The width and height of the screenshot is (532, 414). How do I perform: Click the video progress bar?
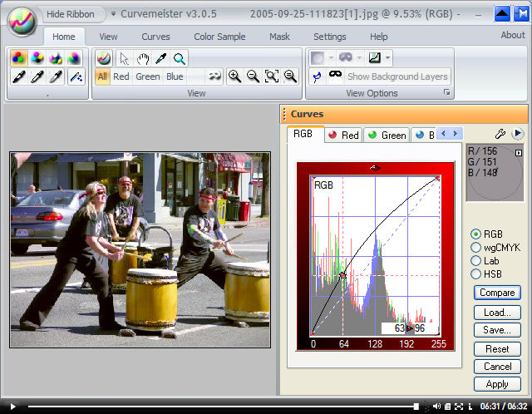[x=222, y=407]
